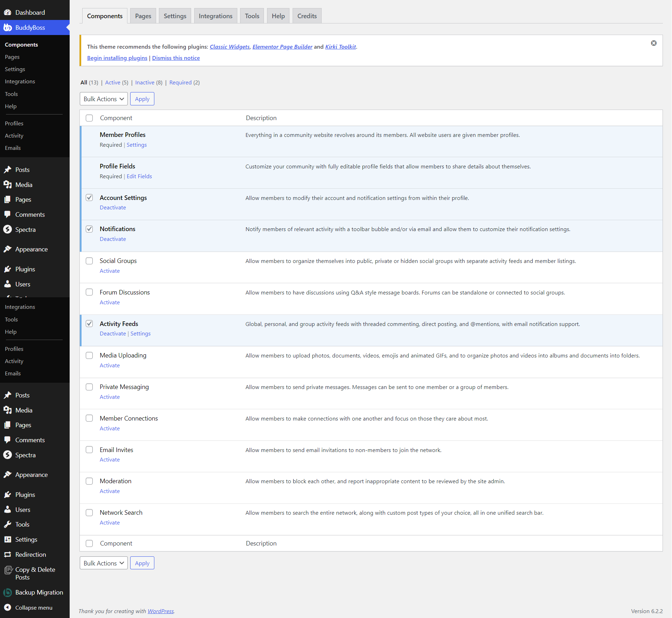Check the Social Groups checkbox
This screenshot has width=672, height=618.
click(89, 261)
